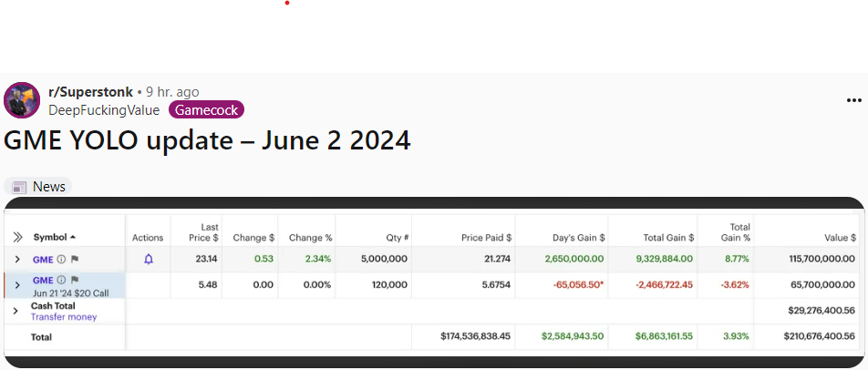Sort by Total Gain $ column header
The image size is (868, 370).
[x=668, y=237]
